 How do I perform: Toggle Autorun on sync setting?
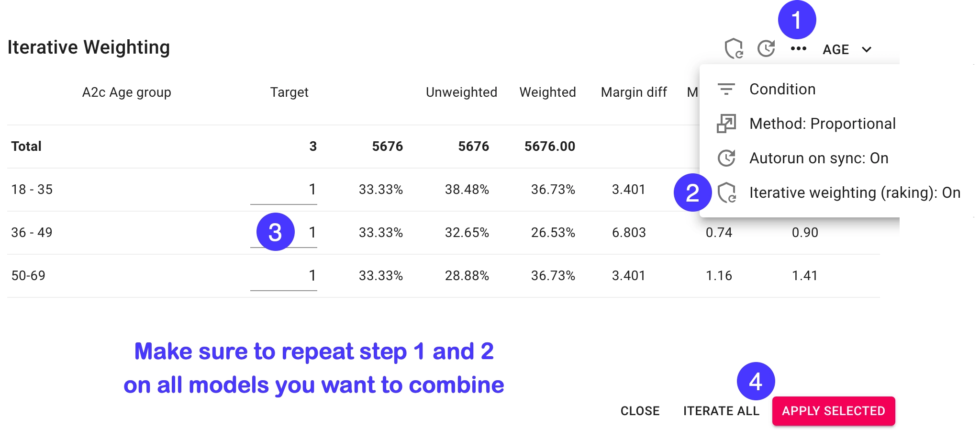[x=819, y=158]
